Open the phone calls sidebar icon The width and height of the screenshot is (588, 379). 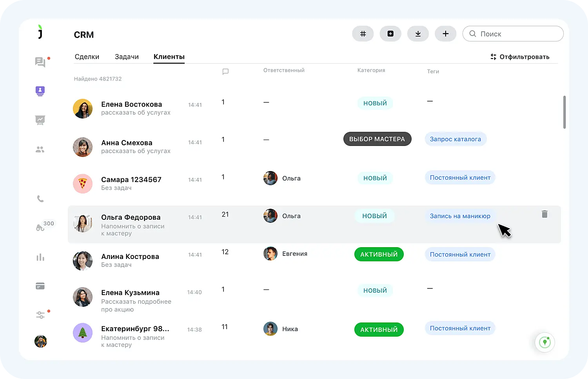40,199
